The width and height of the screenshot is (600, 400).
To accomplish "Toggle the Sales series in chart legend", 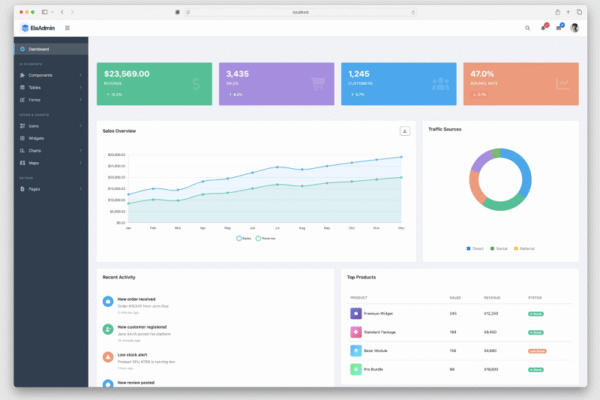I will (244, 238).
